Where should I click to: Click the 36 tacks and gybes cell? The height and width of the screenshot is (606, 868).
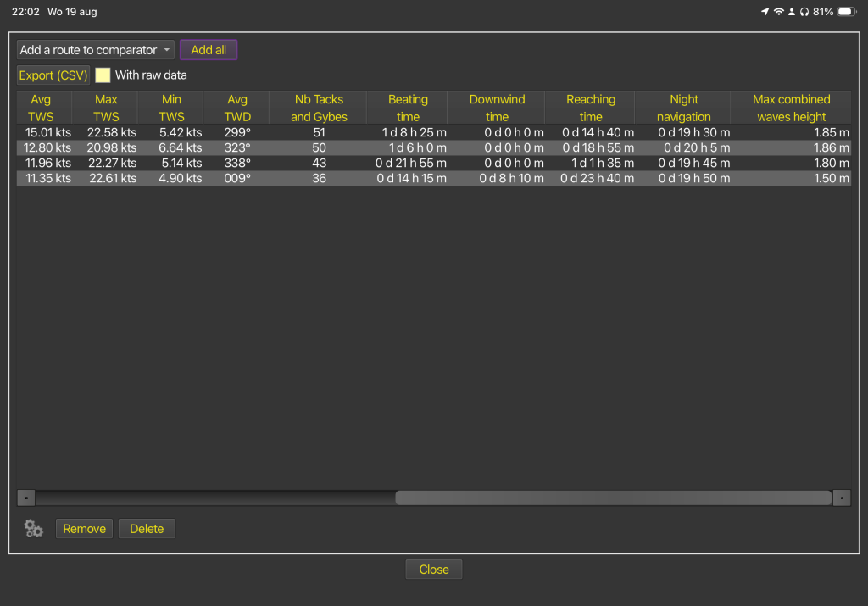click(x=319, y=178)
